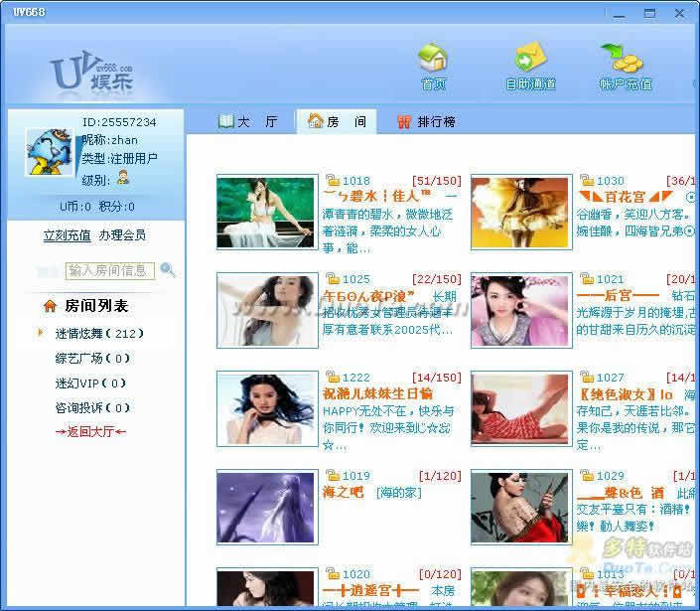The width and height of the screenshot is (700, 611).
Task: Open room 1021 thumbnail image
Action: pos(521,310)
